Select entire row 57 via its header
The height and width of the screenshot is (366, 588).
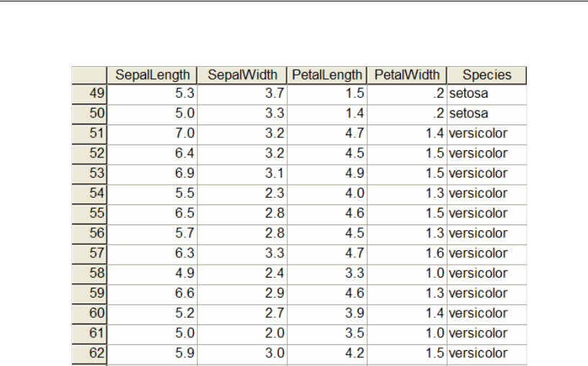(89, 253)
